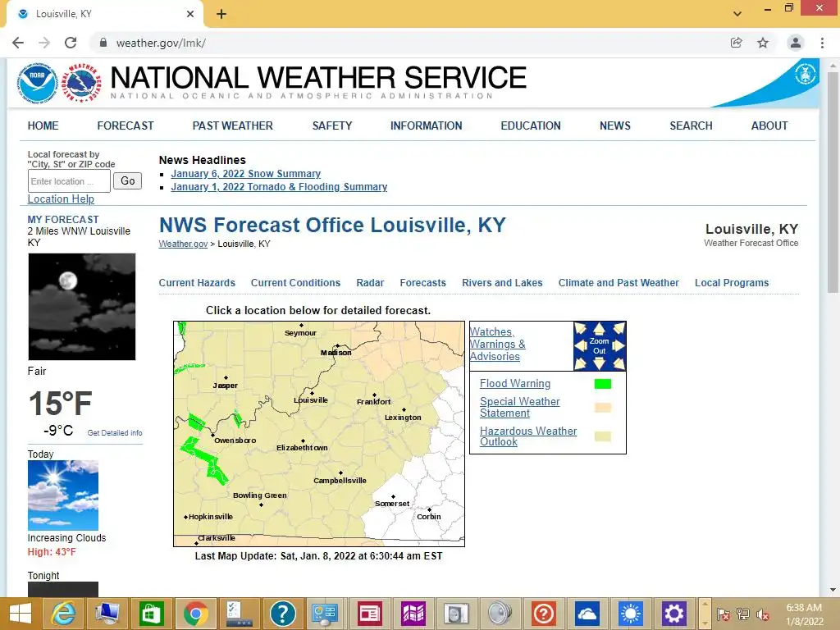This screenshot has height=630, width=840.
Task: Open the NEWS menu
Action: tap(615, 126)
